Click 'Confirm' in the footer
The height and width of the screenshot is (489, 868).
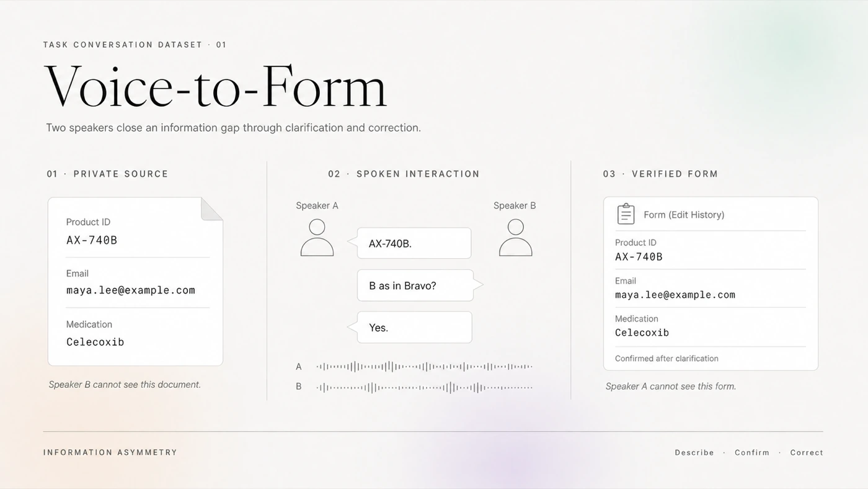[x=752, y=453]
